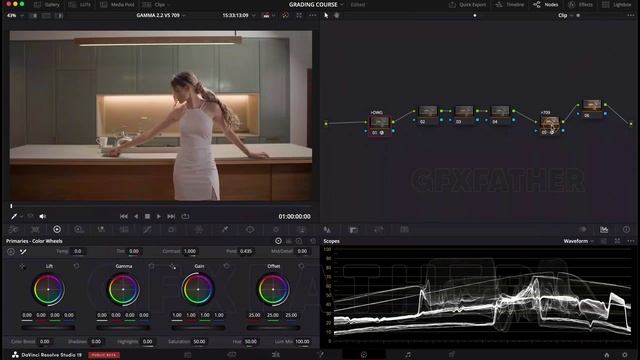Open the GAMMA 2.2 VS 709 timeline dropdown
The height and width of the screenshot is (360, 640).
click(x=161, y=16)
